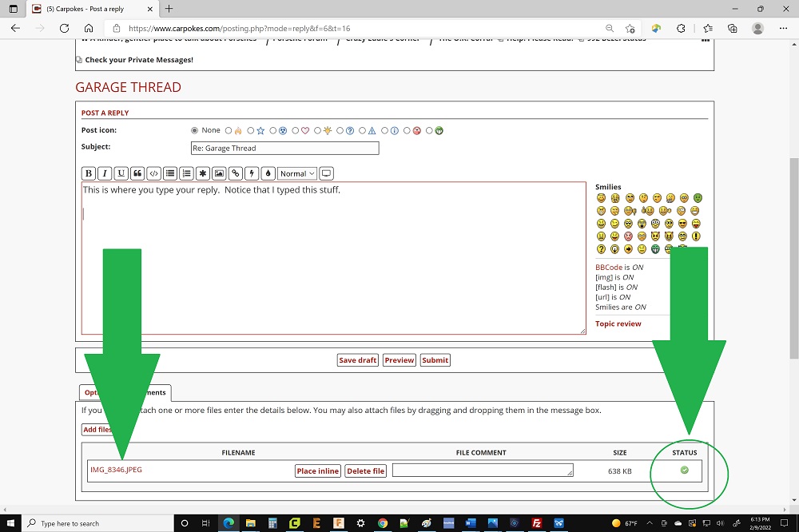Insert an image using the image icon
Screen dimensions: 799x532
coord(219,173)
